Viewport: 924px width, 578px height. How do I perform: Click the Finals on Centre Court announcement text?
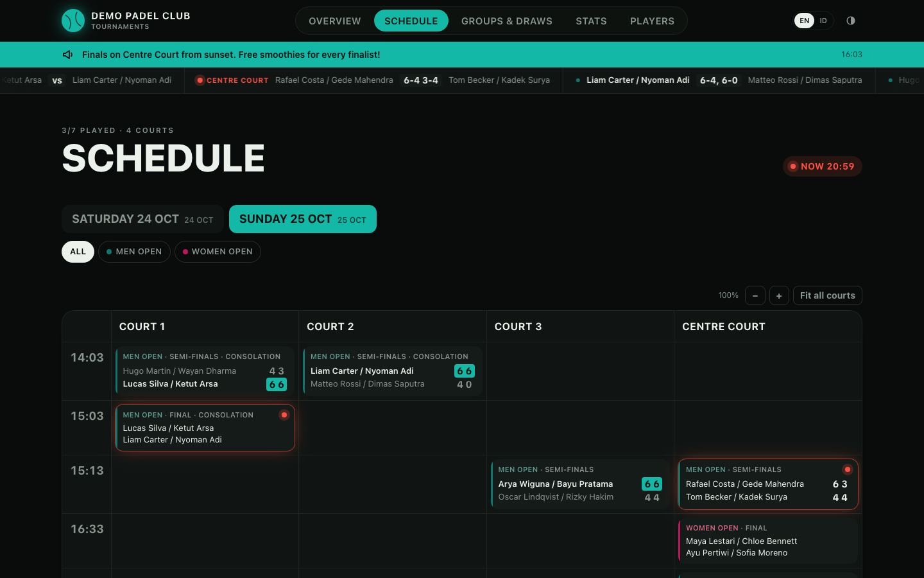pyautogui.click(x=231, y=55)
